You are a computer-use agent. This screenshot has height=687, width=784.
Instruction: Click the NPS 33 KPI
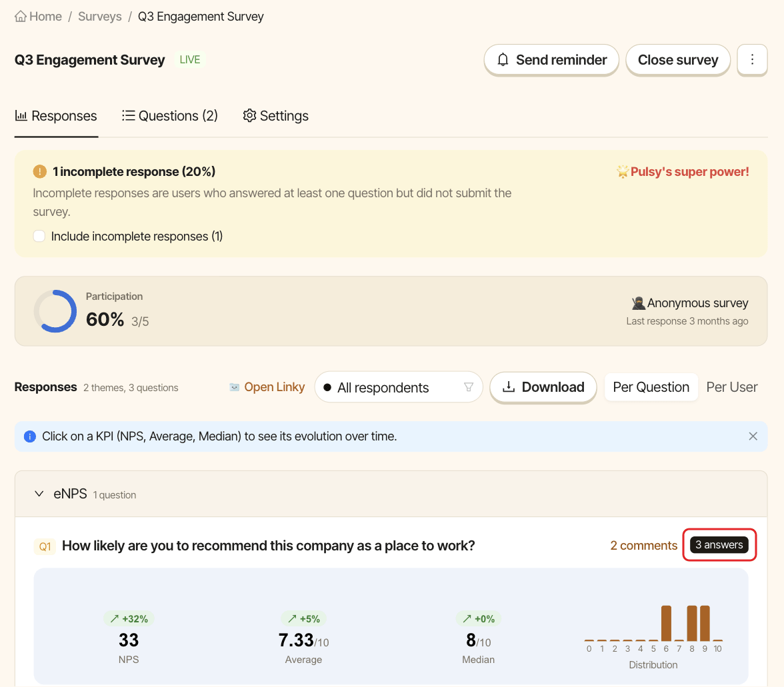[129, 640]
